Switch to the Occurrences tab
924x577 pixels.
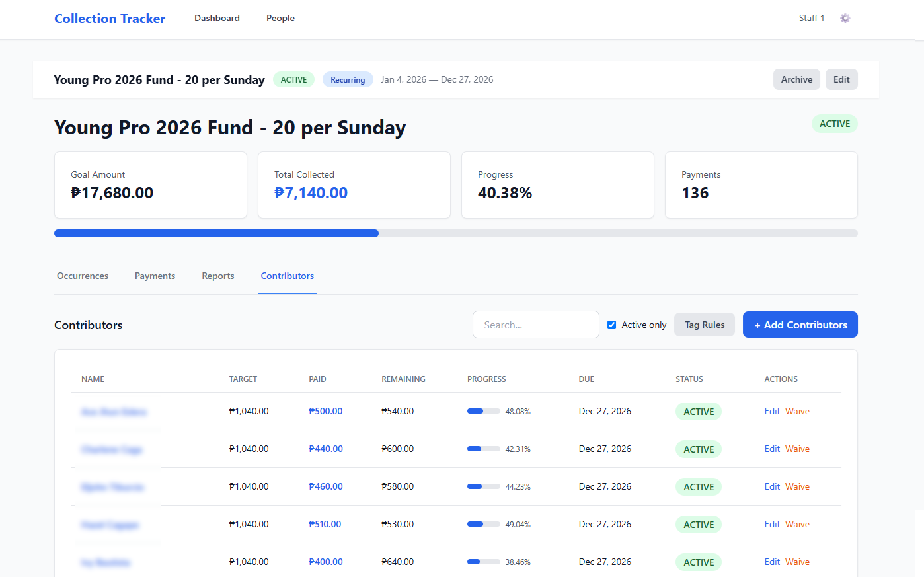pyautogui.click(x=83, y=276)
